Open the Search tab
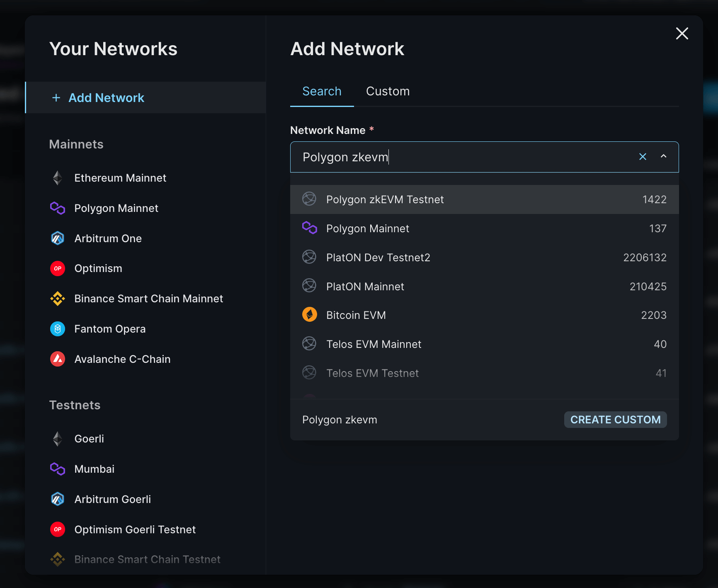This screenshot has height=588, width=718. coord(322,91)
